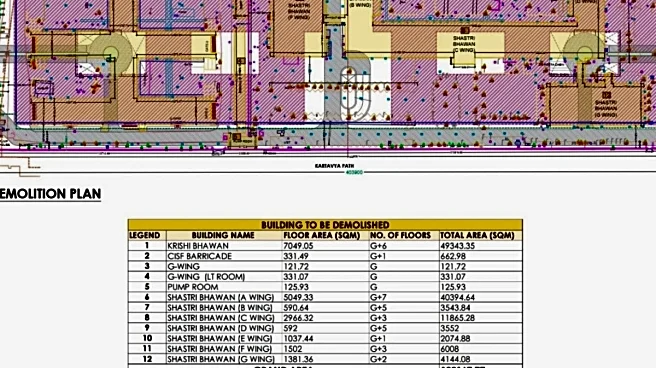Click floor area value '590.64'

(x=296, y=307)
